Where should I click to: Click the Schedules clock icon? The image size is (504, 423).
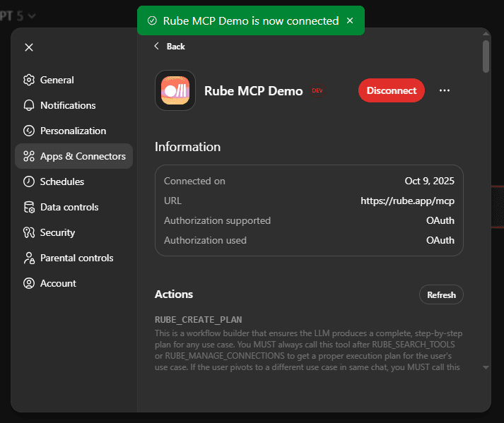[29, 181]
